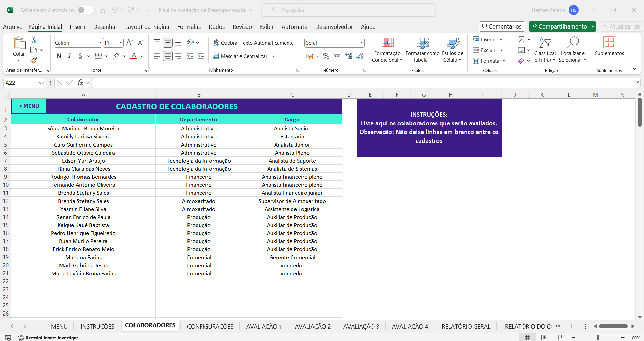This screenshot has width=644, height=341.
Task: Toggle the Salvamento Automático switch
Action: 86,10
